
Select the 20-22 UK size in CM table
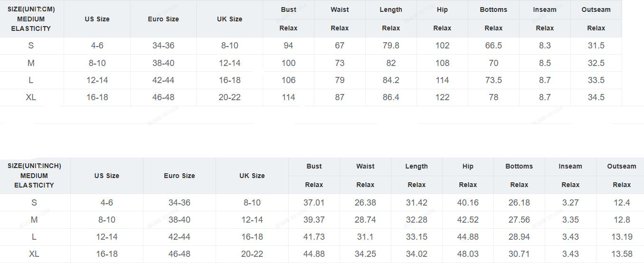(x=229, y=97)
